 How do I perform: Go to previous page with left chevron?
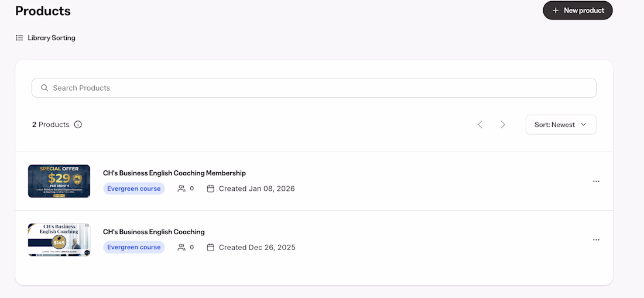pyautogui.click(x=480, y=125)
